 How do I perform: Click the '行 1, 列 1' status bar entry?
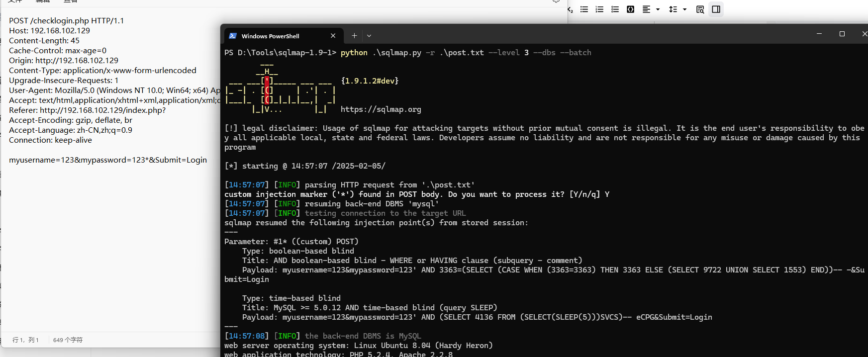[25, 340]
